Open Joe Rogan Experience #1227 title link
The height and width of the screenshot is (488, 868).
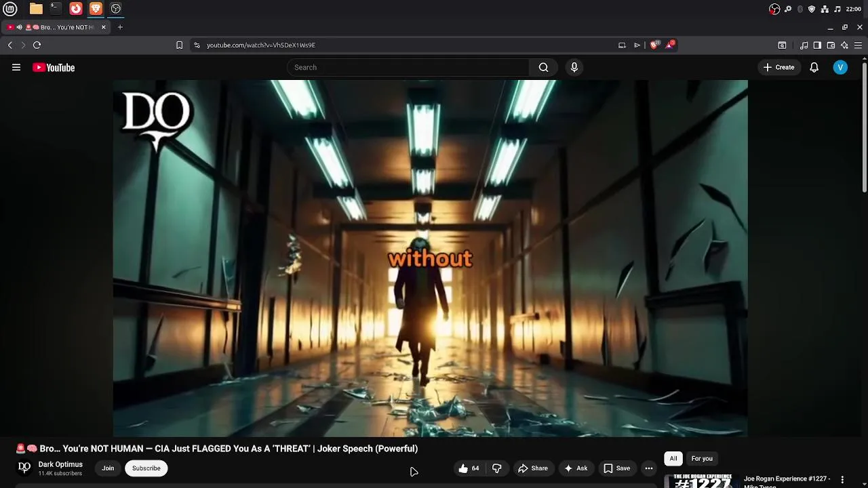tap(787, 481)
